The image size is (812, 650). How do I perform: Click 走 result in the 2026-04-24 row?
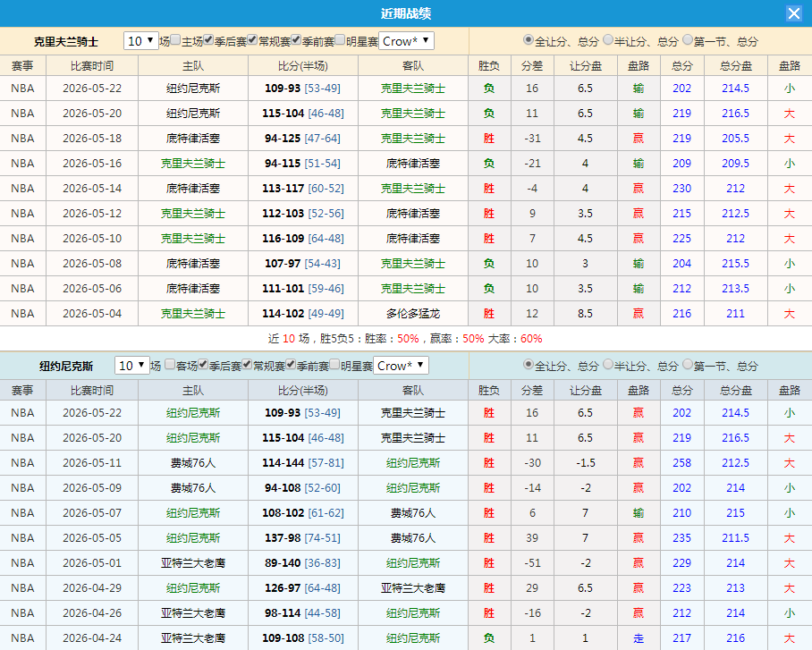tap(639, 638)
